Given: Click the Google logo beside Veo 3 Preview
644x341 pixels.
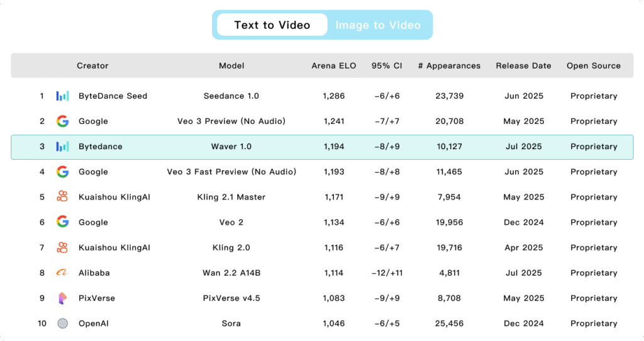Looking at the screenshot, I should click(x=62, y=121).
